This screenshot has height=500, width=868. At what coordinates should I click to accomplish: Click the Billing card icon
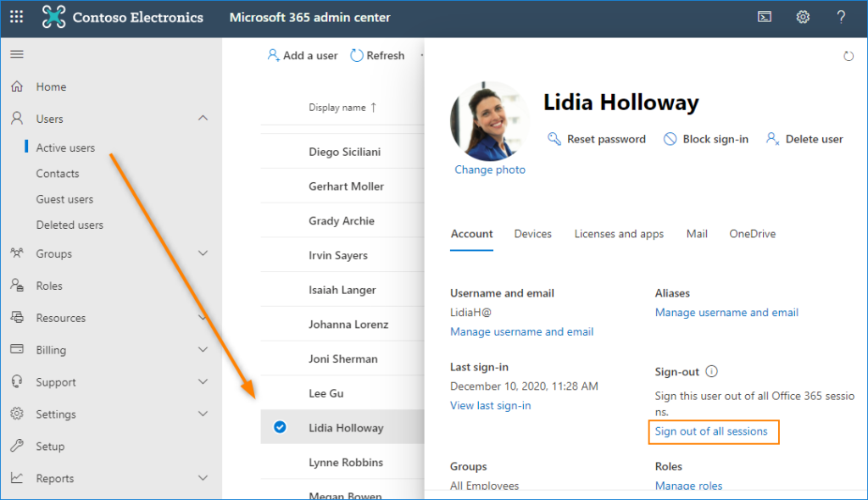(x=17, y=349)
